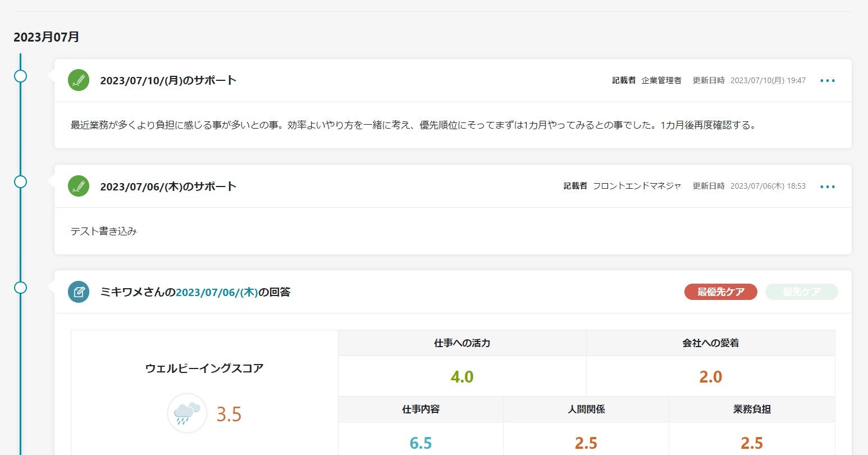Toggle the 最優先ケア red tag
Screen dimensions: 868x455
point(720,292)
